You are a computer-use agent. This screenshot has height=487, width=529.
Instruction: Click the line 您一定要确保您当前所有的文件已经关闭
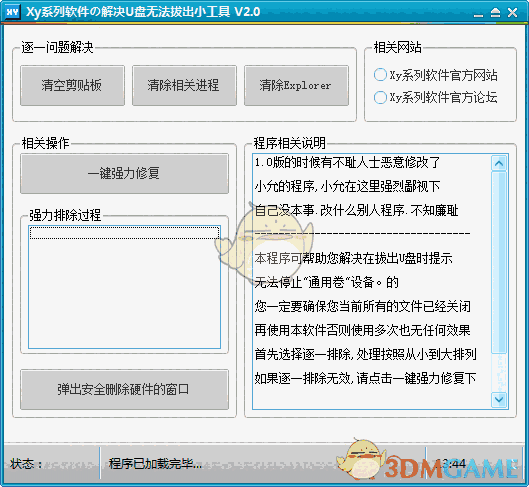tap(362, 306)
